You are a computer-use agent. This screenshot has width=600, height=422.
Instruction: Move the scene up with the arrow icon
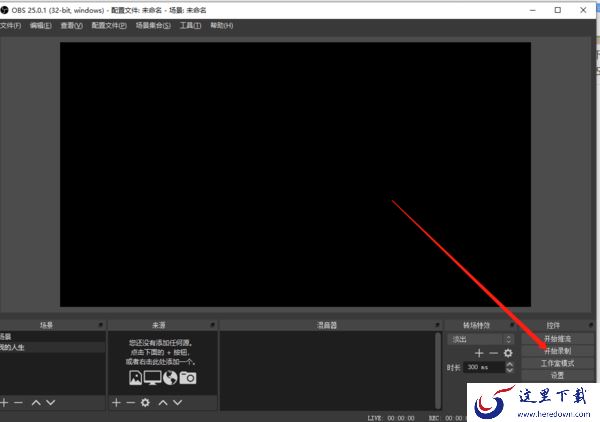36,402
